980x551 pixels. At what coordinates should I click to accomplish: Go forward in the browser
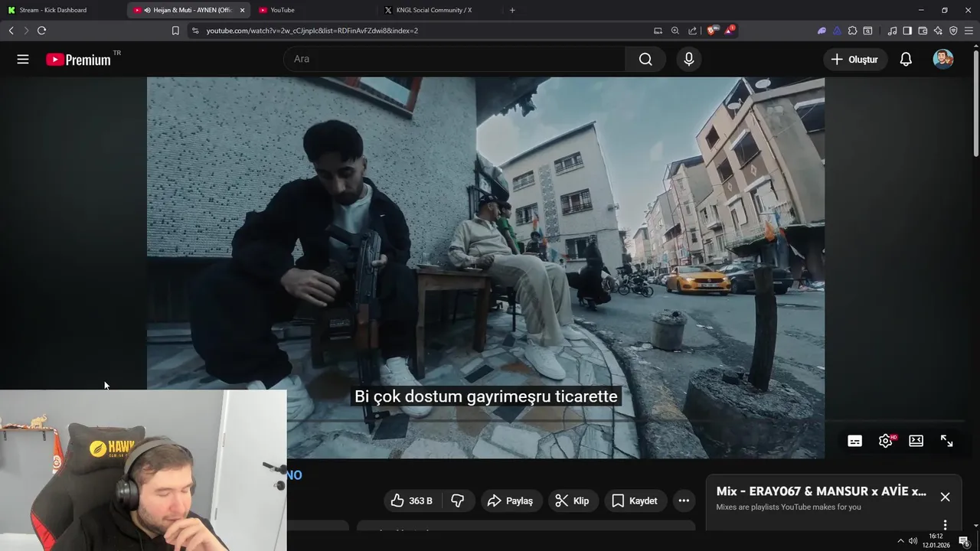[26, 31]
